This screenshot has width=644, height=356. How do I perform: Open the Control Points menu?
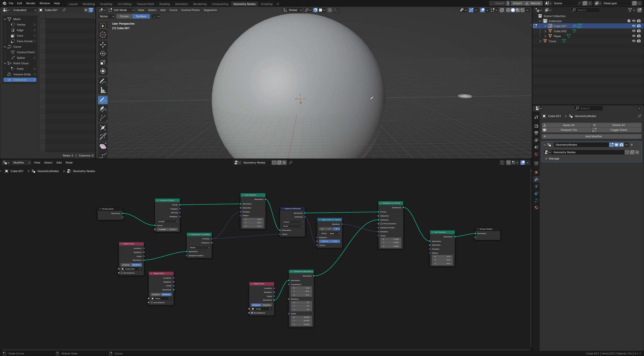point(190,10)
